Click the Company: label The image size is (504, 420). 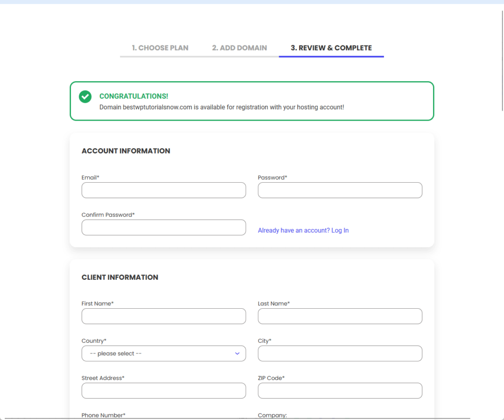click(272, 415)
